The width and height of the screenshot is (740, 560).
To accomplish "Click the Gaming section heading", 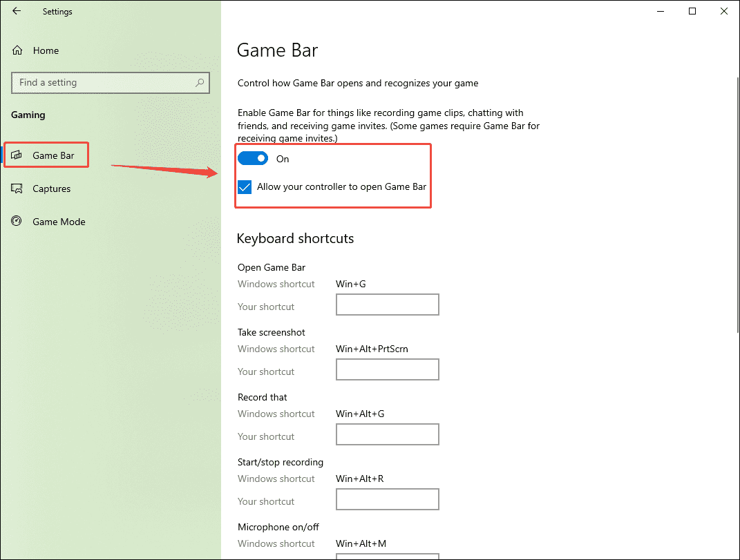I will [x=28, y=115].
